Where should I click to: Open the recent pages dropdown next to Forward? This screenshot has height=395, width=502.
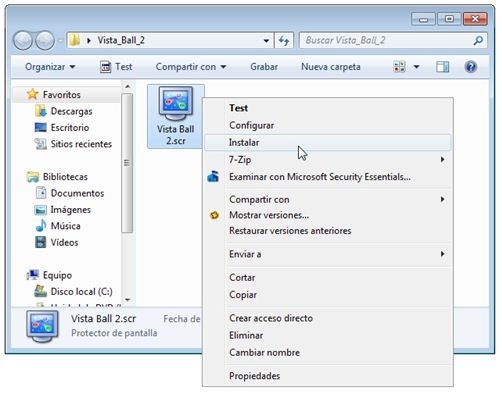(x=60, y=41)
